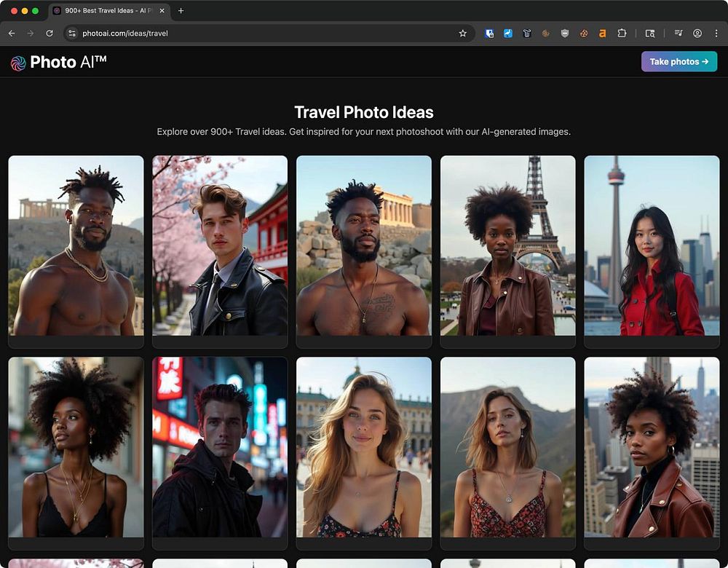Open the cherry blossom man photo
Screen dimensions: 728x568
220,245
